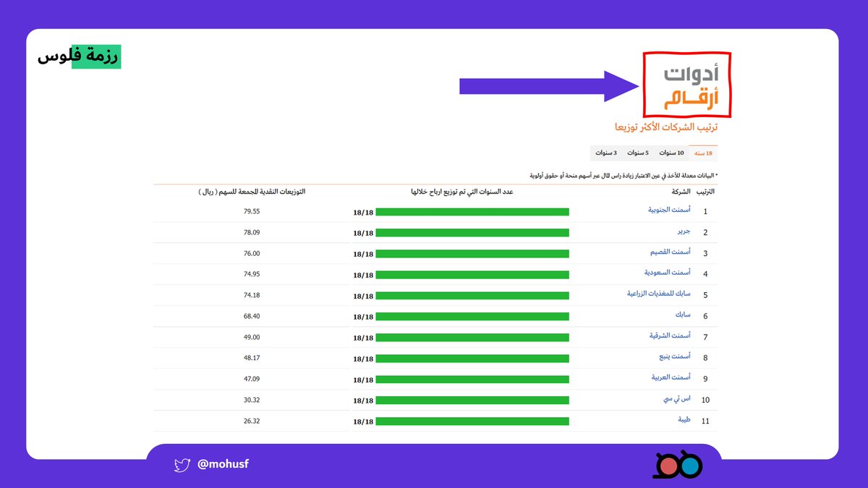Image resolution: width=868 pixels, height=488 pixels.
Task: Open company link أسمنت القصيم
Action: [670, 252]
